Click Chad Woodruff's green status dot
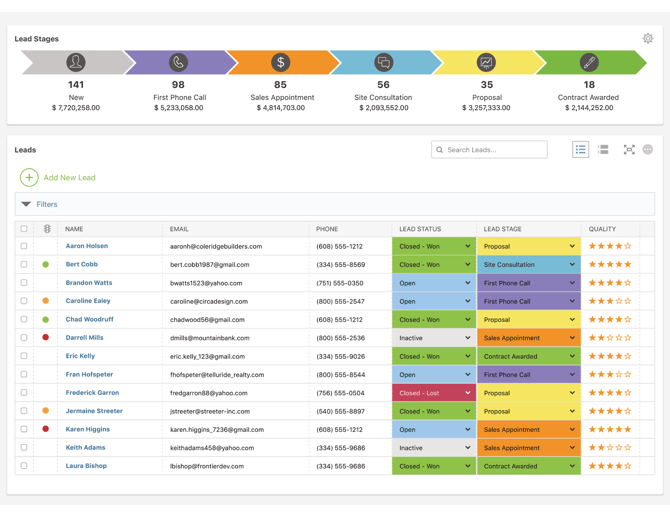Screen dimensions: 670x517 coord(46,319)
